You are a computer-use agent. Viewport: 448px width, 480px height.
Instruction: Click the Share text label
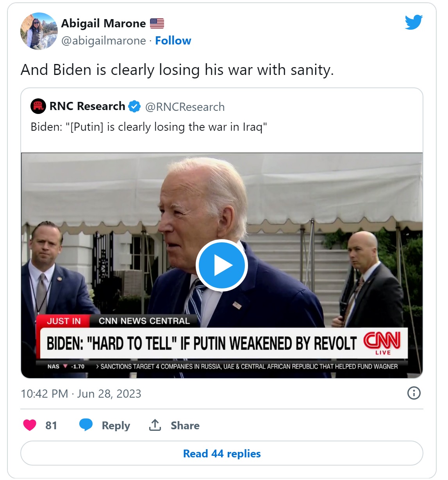click(185, 425)
